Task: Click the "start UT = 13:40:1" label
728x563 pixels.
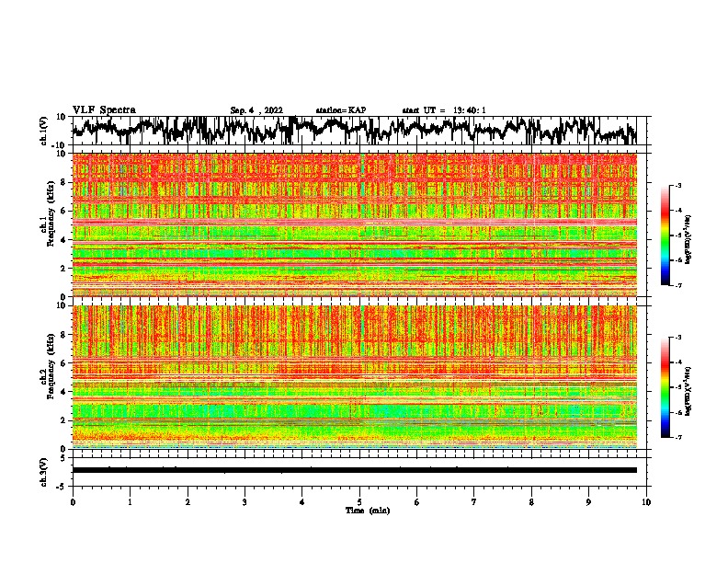Action: point(444,110)
